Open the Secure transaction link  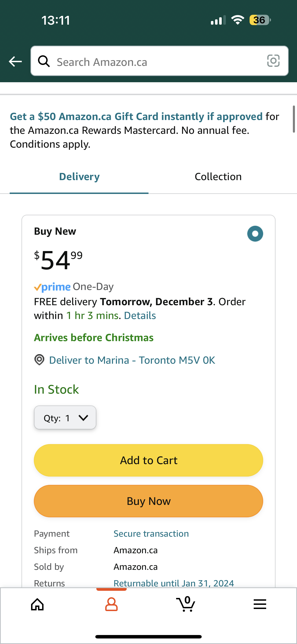(x=151, y=533)
